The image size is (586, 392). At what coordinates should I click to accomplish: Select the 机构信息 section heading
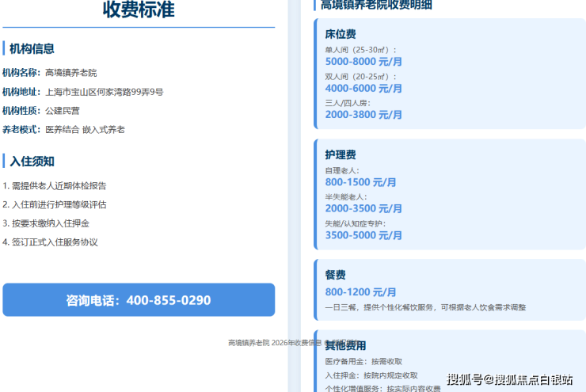tap(32, 48)
